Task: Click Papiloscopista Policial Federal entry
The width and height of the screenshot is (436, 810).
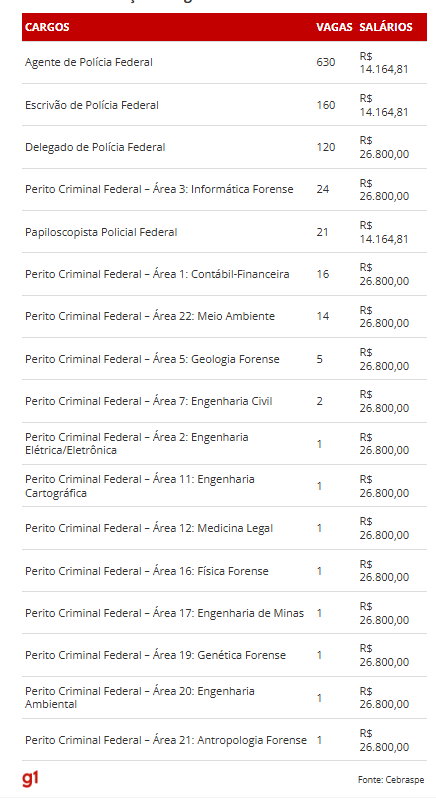Action: [x=101, y=232]
